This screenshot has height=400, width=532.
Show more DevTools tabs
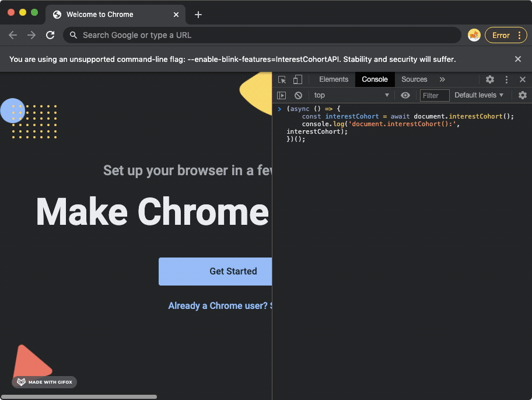coord(442,79)
